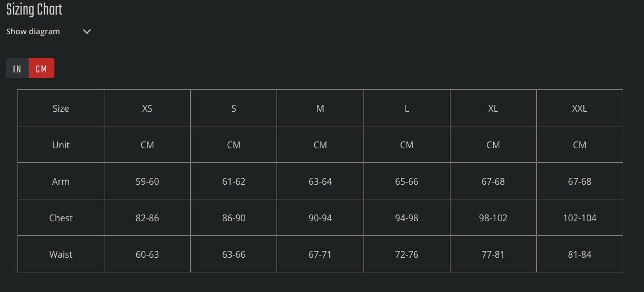
Task: Click the XXL size column header
Action: 579,108
